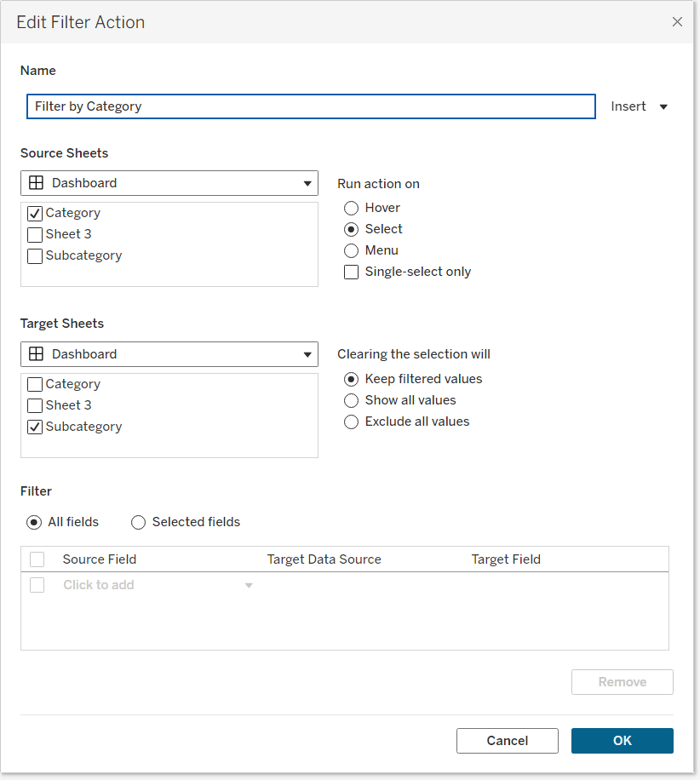Viewport: 700px width, 780px height.
Task: Click the Cancel button
Action: click(507, 741)
